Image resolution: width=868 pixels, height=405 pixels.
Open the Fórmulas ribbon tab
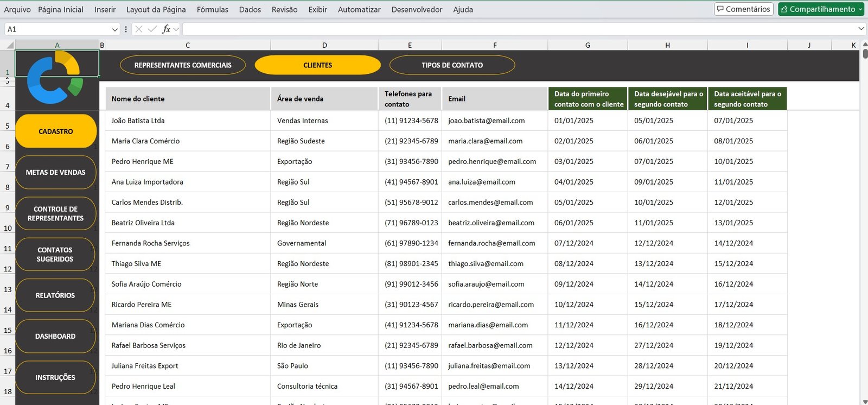[x=212, y=9]
